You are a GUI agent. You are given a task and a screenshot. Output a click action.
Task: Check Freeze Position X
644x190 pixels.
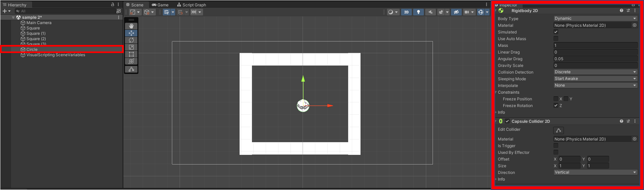point(556,99)
